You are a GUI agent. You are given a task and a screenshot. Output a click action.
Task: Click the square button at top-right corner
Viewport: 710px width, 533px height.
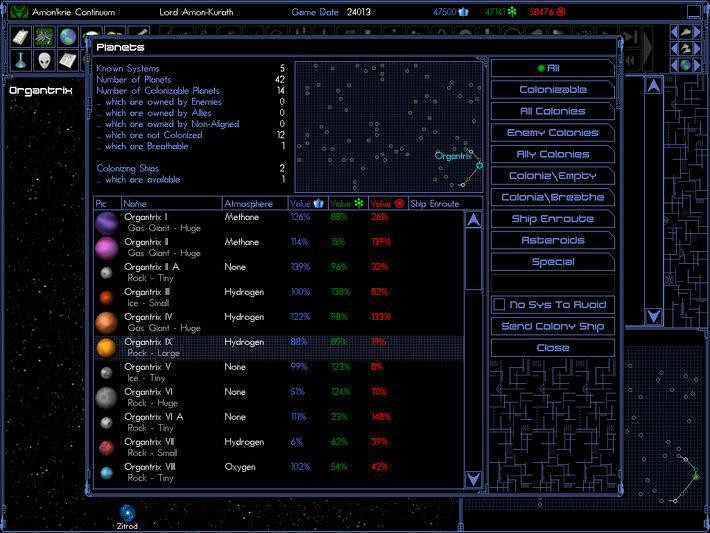[x=694, y=12]
